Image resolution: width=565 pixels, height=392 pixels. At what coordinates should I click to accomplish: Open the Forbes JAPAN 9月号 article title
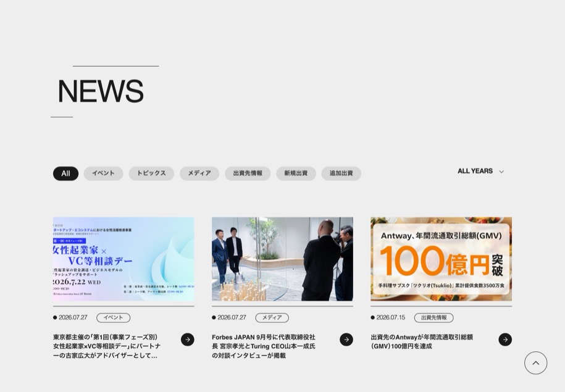coord(264,346)
